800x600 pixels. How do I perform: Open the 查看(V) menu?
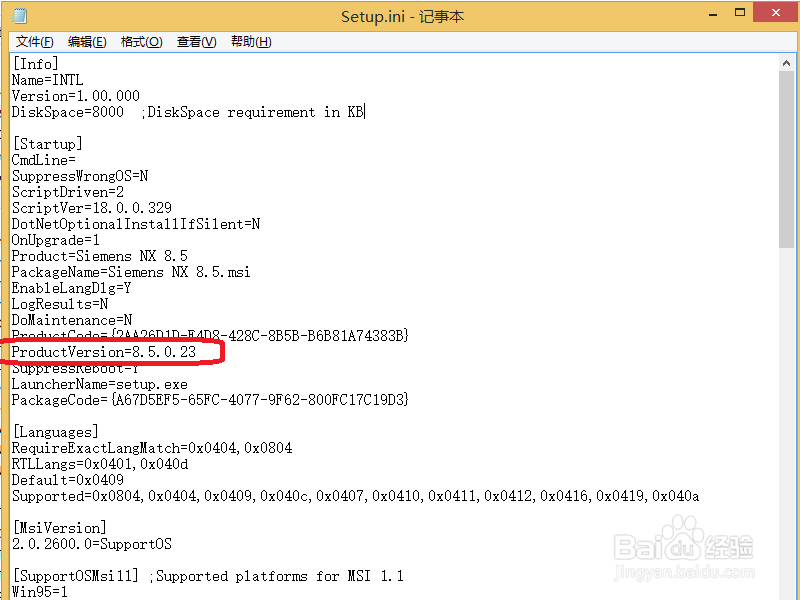tap(196, 42)
